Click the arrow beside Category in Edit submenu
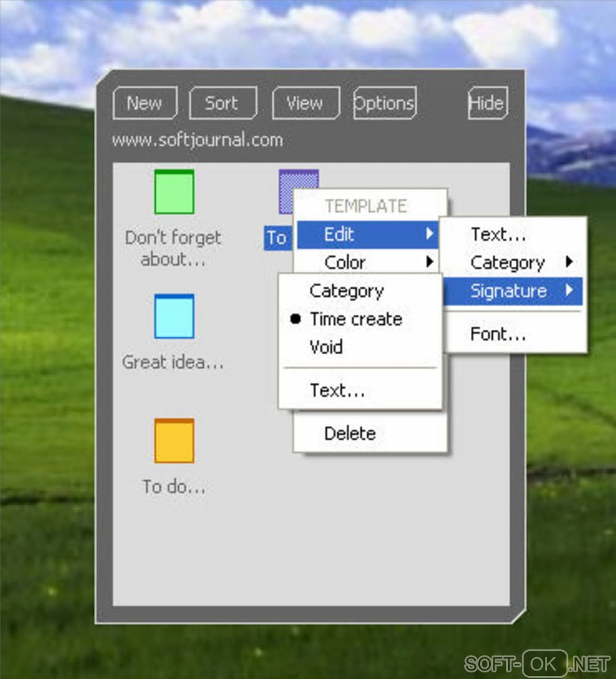The image size is (616, 679). (x=569, y=262)
